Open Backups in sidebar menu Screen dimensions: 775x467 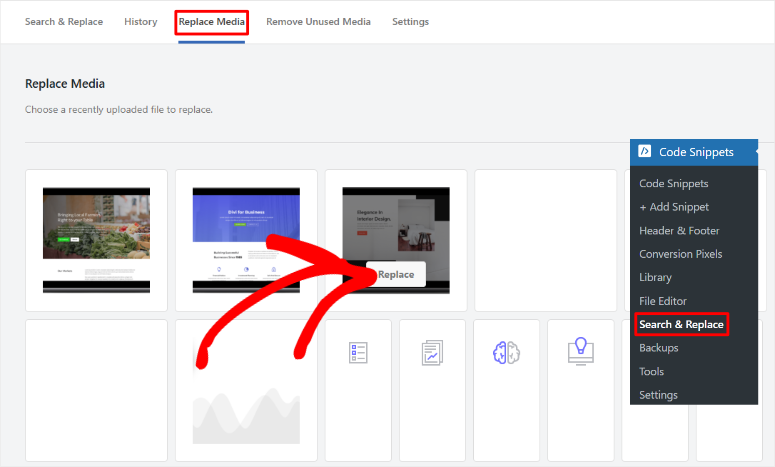658,348
